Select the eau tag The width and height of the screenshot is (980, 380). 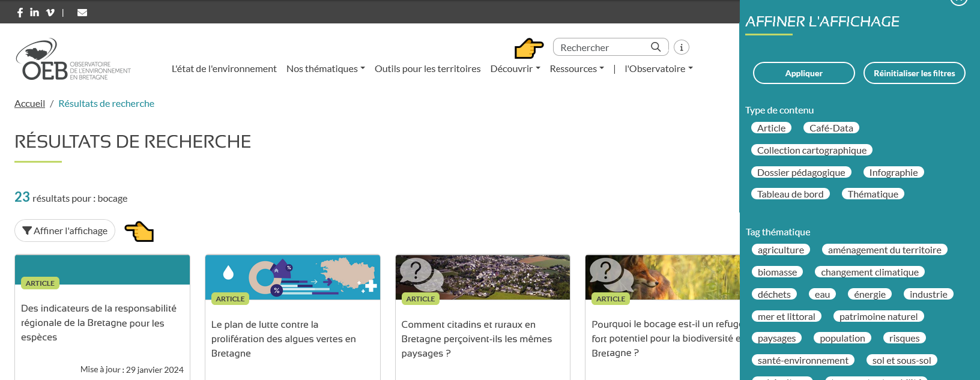coord(822,294)
